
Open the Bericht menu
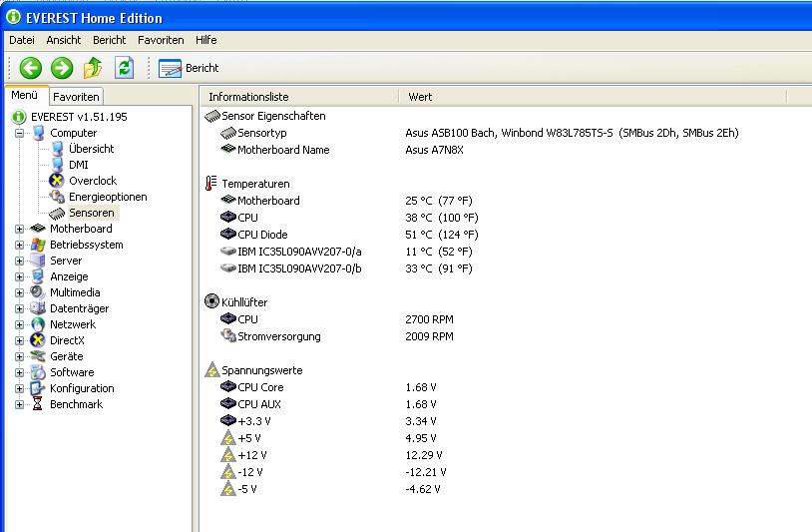coord(110,40)
